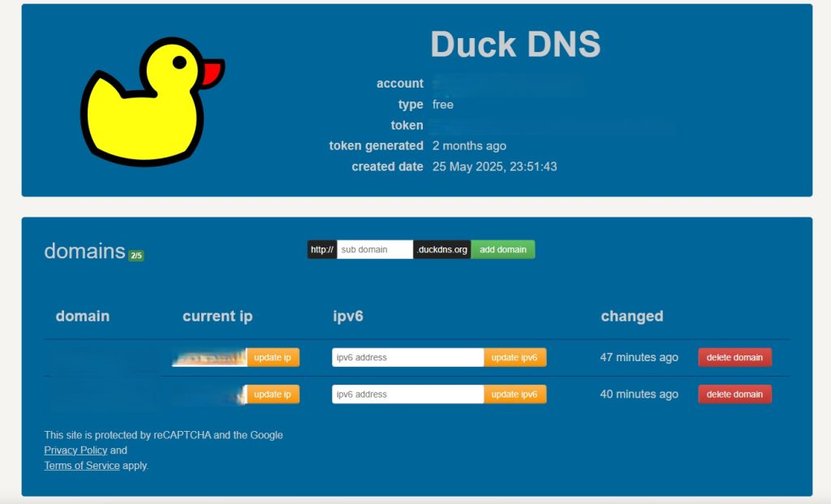Image resolution: width=831 pixels, height=504 pixels.
Task: Click the http:// prefix label
Action: tap(322, 250)
